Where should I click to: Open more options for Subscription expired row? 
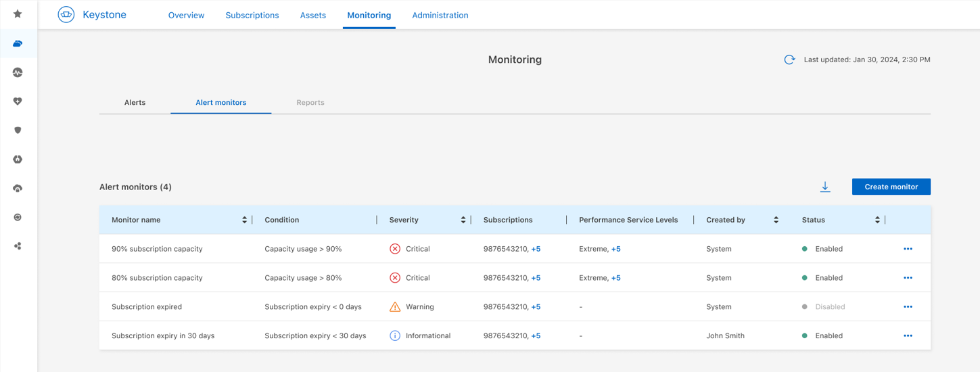(x=908, y=307)
